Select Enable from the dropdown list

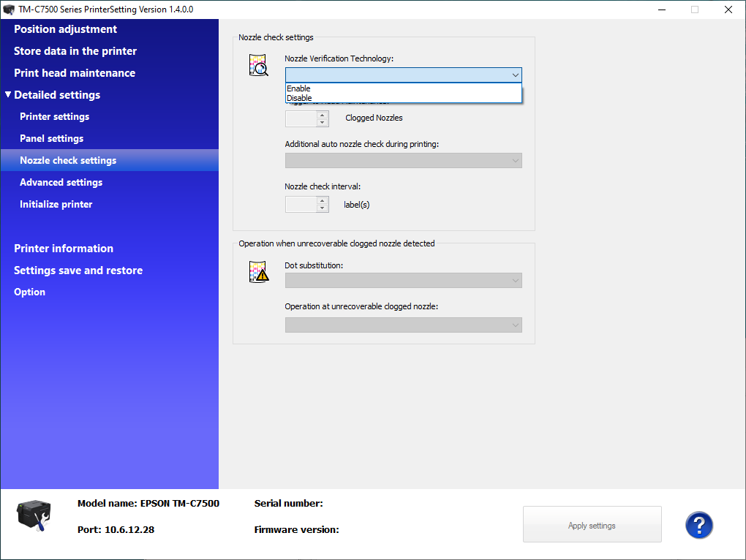coord(299,88)
